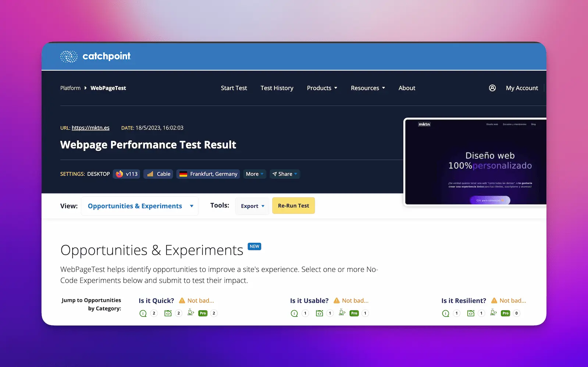This screenshot has width=588, height=367.
Task: Click 'Webpage Performance Test Result' heading
Action: click(148, 145)
